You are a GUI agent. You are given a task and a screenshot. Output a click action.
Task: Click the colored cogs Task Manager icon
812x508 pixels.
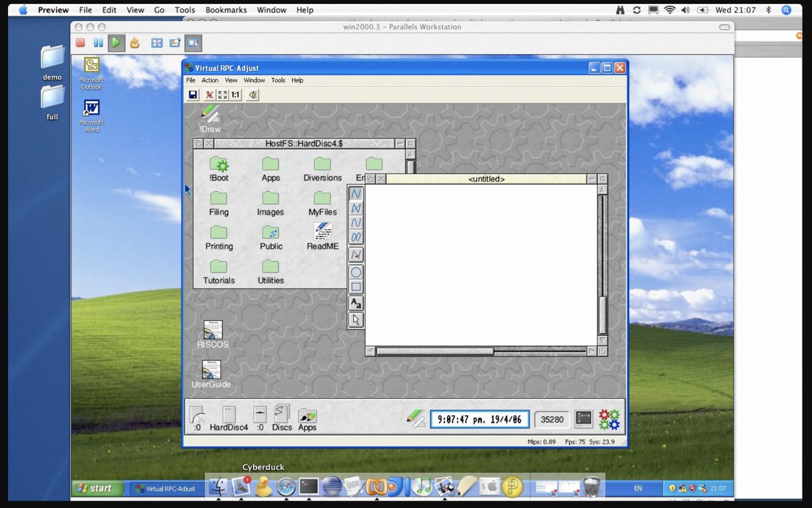pos(609,419)
